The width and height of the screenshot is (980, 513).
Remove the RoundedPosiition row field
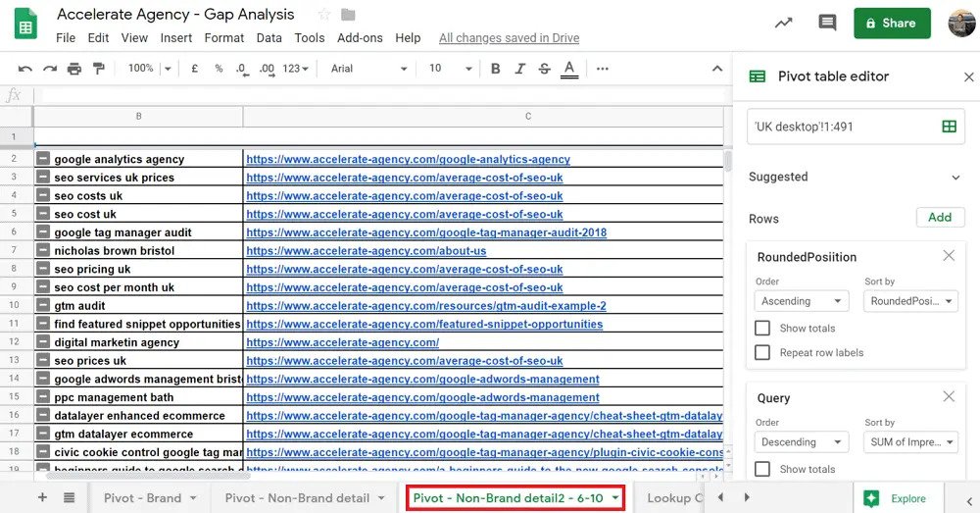tap(949, 256)
